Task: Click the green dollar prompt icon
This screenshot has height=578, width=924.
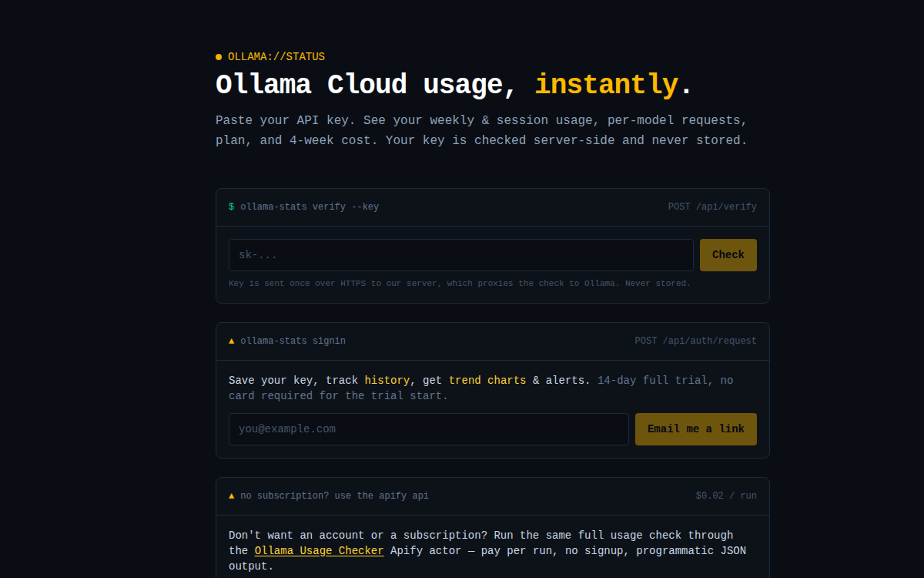Action: click(x=232, y=207)
